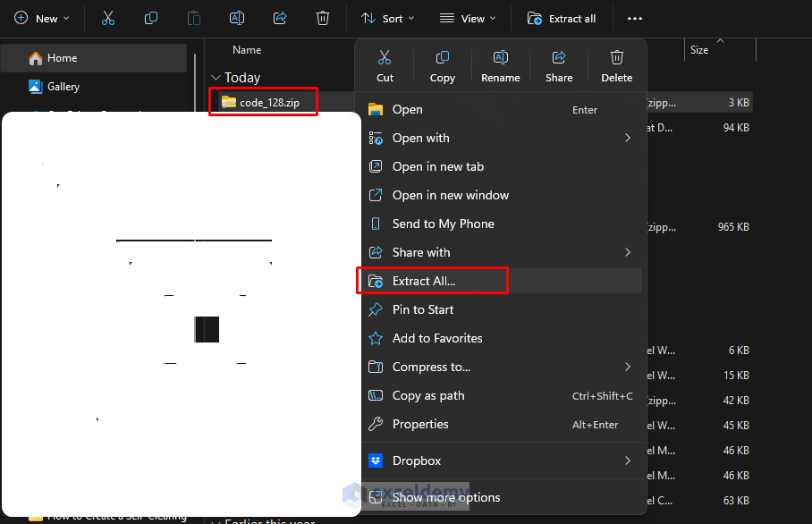Click the 965 KB size cell
Screen dimensions: 812x524
pos(733,227)
